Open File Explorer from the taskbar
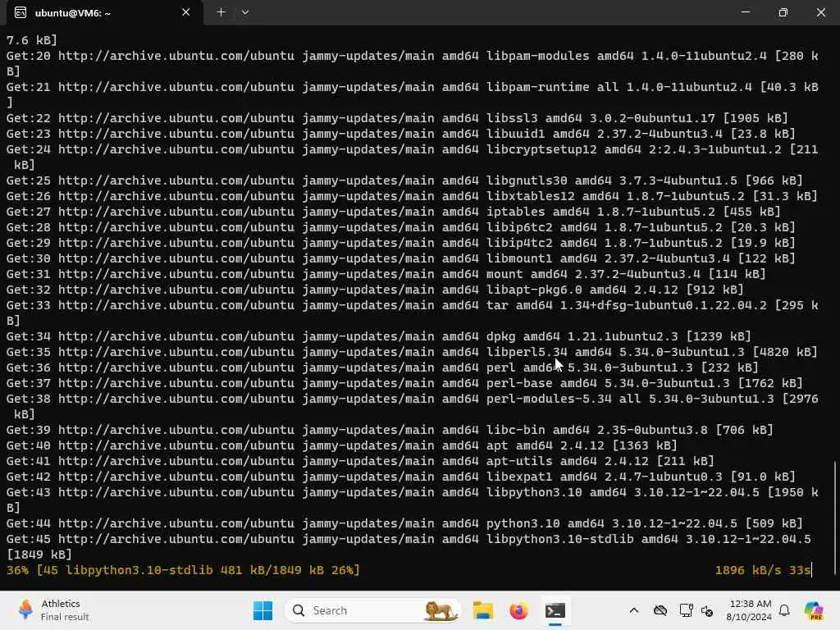 coord(482,610)
